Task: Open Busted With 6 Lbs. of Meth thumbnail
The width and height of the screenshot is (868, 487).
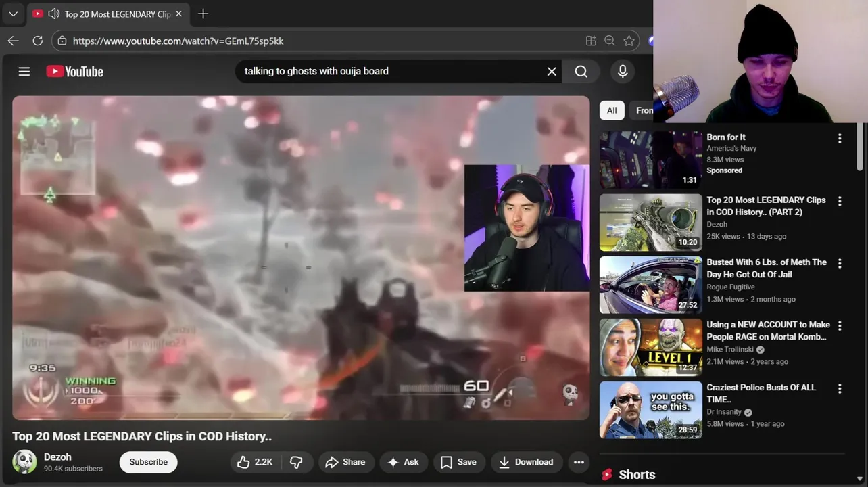Action: (651, 285)
